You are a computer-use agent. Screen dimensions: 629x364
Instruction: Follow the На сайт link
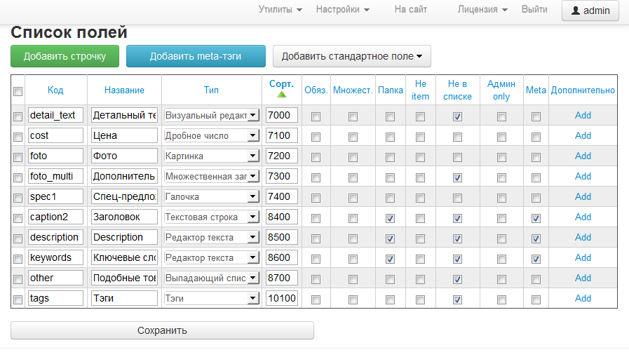(411, 10)
